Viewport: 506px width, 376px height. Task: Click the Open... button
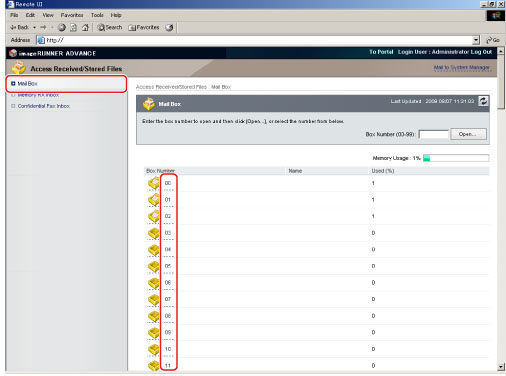click(x=468, y=134)
